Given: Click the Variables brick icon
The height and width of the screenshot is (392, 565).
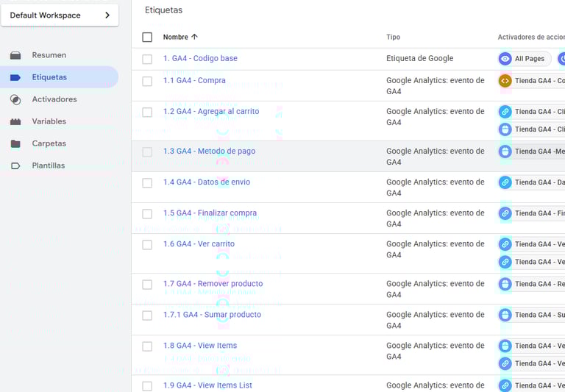Looking at the screenshot, I should 15,122.
